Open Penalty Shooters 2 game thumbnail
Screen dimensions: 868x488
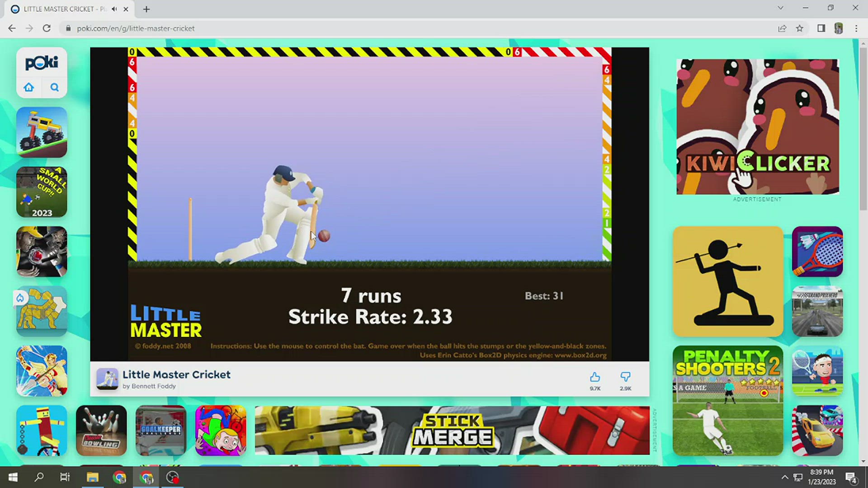(x=727, y=400)
